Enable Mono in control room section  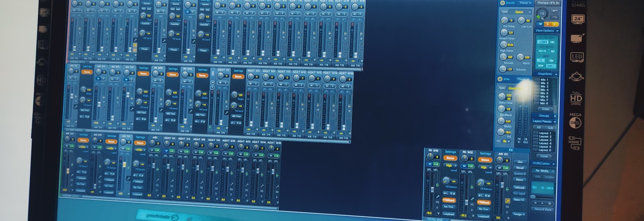click(x=519, y=180)
